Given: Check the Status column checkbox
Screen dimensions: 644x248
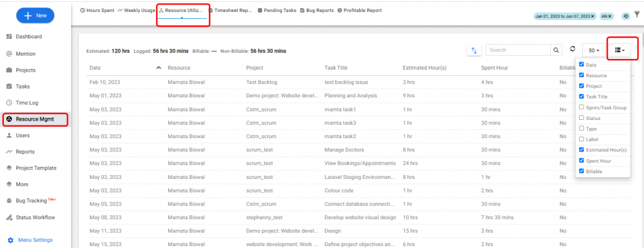Looking at the screenshot, I should pos(582,117).
